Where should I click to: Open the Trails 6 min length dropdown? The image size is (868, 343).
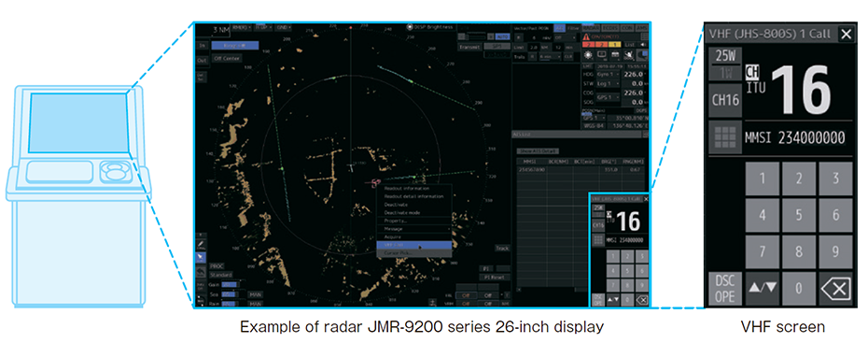point(550,56)
